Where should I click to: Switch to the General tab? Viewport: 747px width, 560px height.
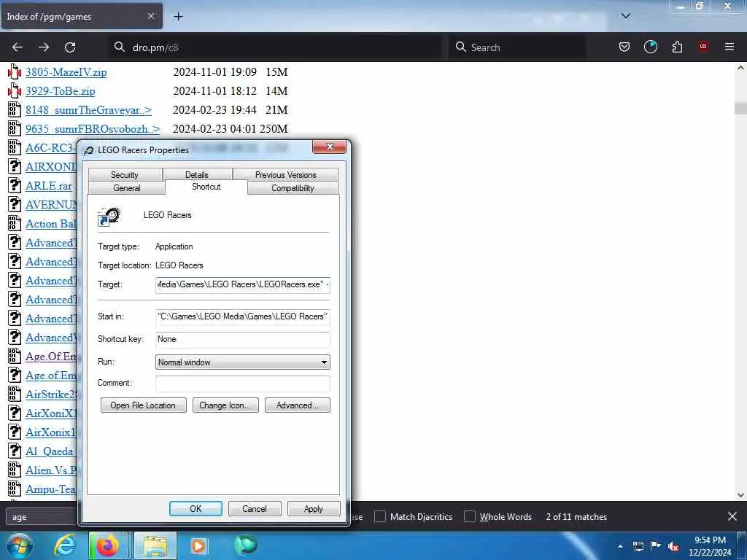tap(127, 188)
